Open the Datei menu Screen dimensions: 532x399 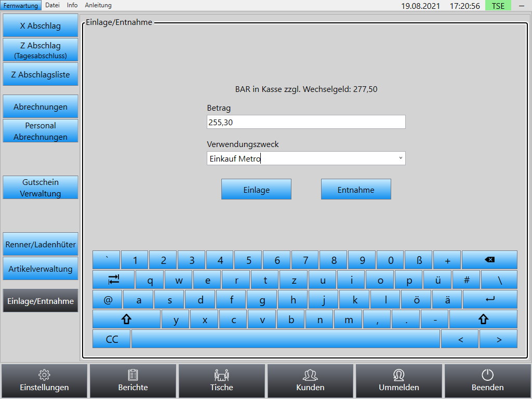click(52, 5)
